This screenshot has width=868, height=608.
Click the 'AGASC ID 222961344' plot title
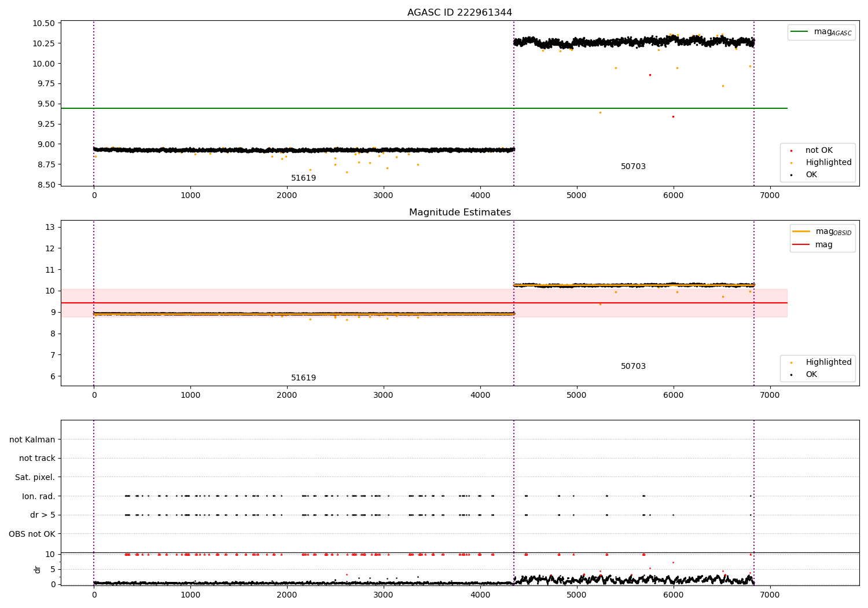point(459,13)
